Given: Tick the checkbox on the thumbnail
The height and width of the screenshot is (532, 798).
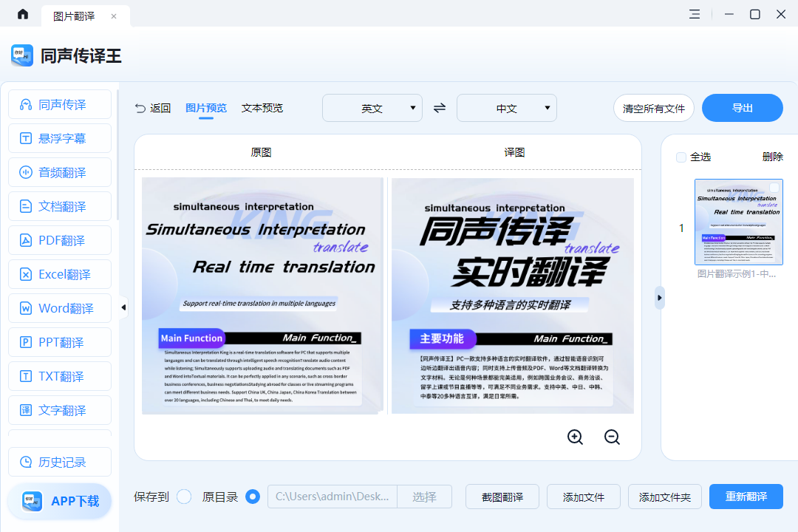Looking at the screenshot, I should 774,188.
